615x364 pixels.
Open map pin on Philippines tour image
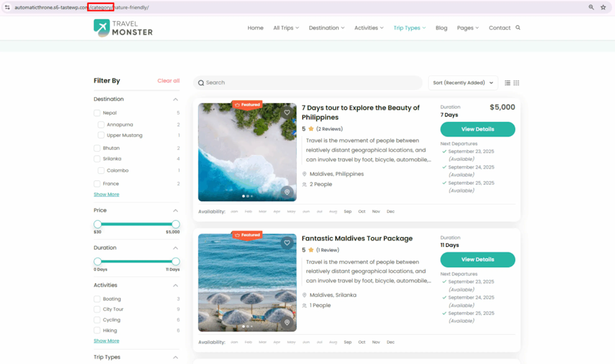coord(287,192)
